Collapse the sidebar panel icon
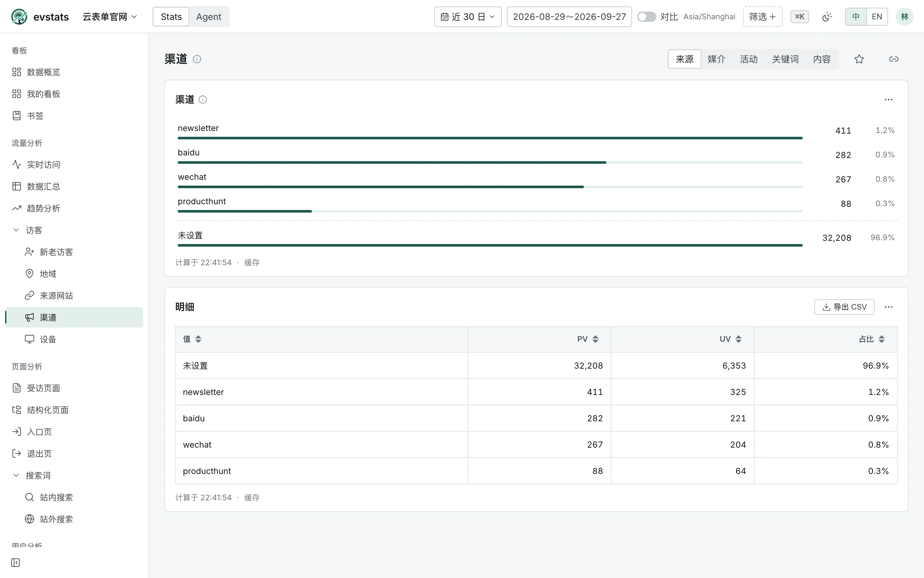 (x=15, y=562)
